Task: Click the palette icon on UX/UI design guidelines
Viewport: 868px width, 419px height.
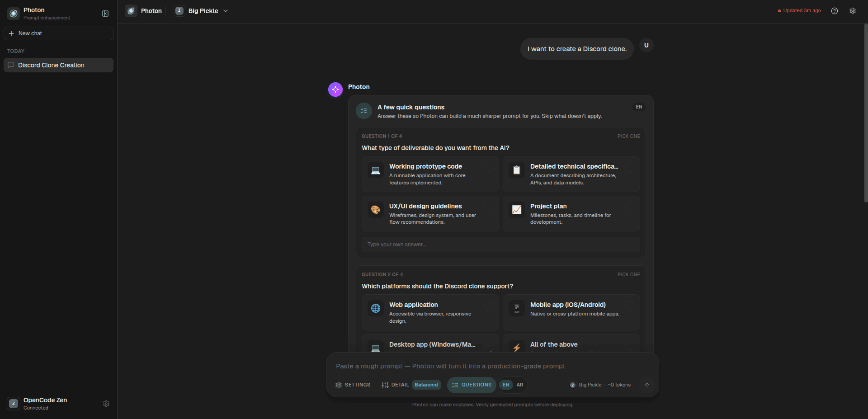Action: pyautogui.click(x=376, y=210)
